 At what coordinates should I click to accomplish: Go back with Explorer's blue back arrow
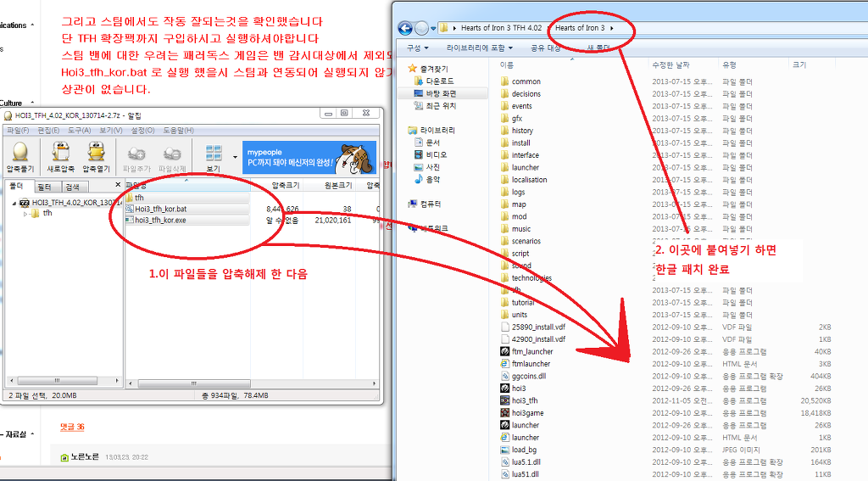[405, 28]
